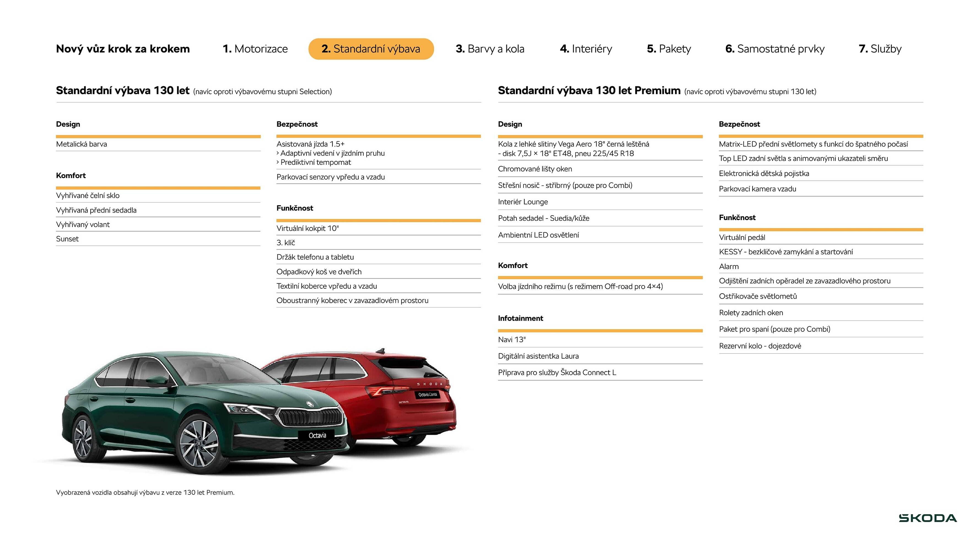Viewport: 980px width, 551px height.
Task: Click "Nový vůz krok za krokem" heading
Action: [122, 49]
